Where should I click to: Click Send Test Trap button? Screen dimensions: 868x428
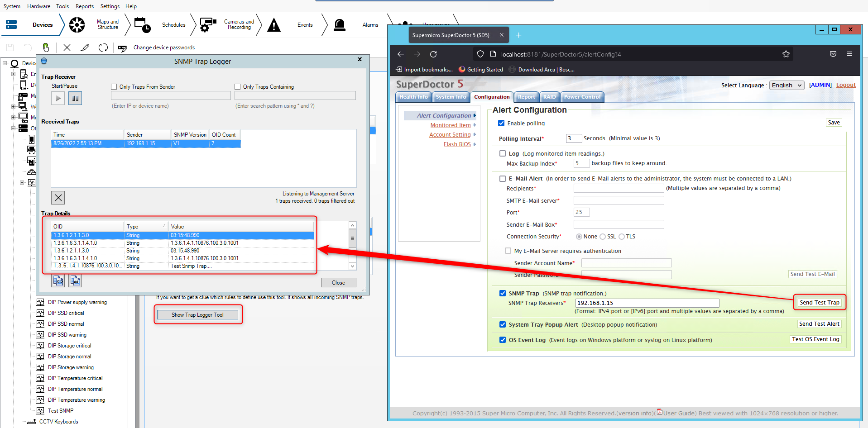pos(820,303)
